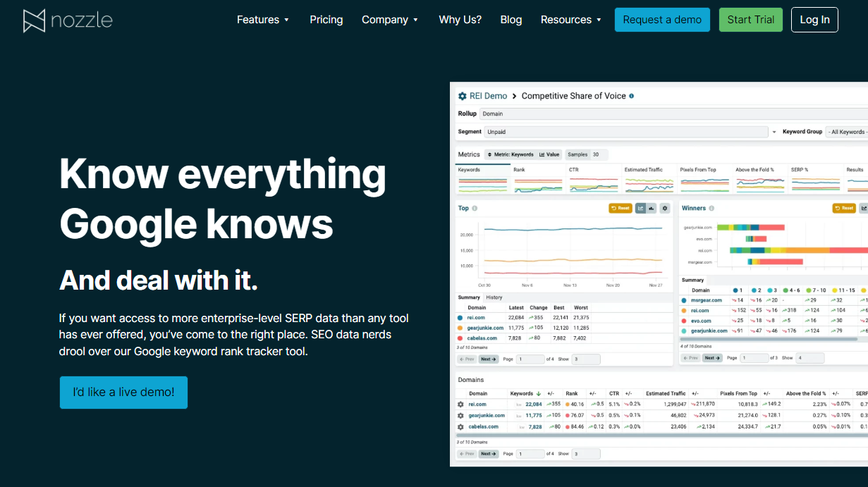Screen dimensions: 868x487
Task: Switch Top chart to line view
Action: click(640, 208)
